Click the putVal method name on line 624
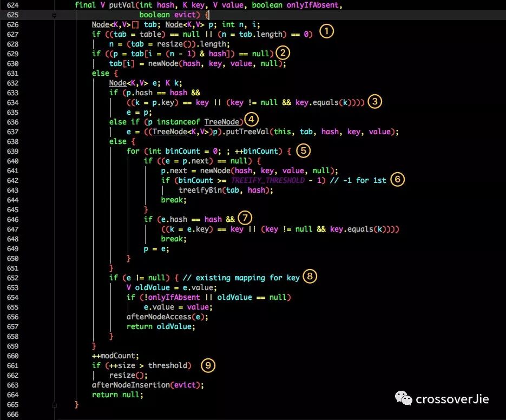This screenshot has height=420, width=506. [x=122, y=5]
